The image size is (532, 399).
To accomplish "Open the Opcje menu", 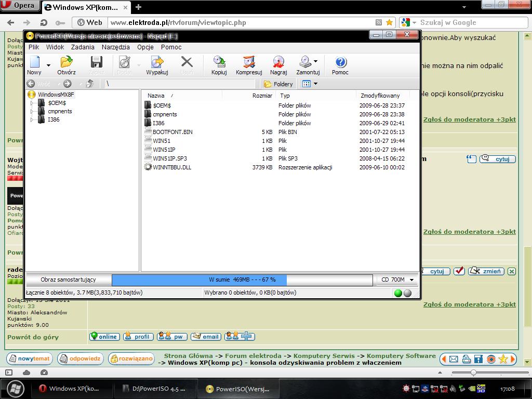I will click(145, 47).
